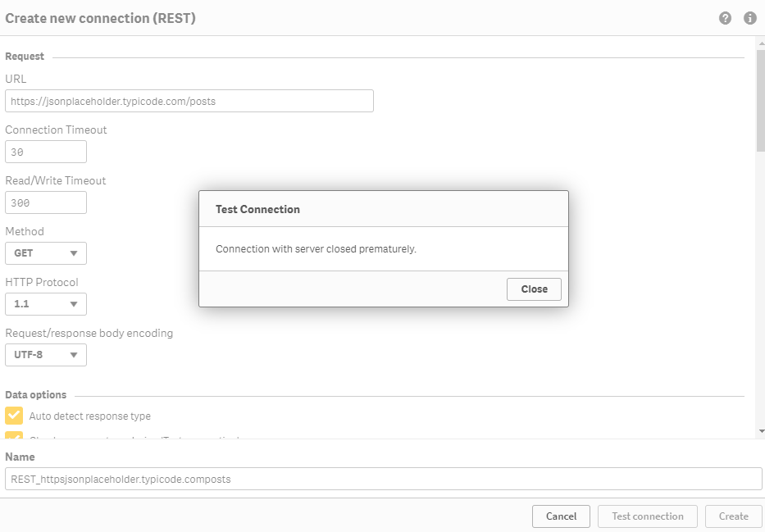This screenshot has height=532, width=765.
Task: Click the 'Data options' section heading
Action: 35,394
